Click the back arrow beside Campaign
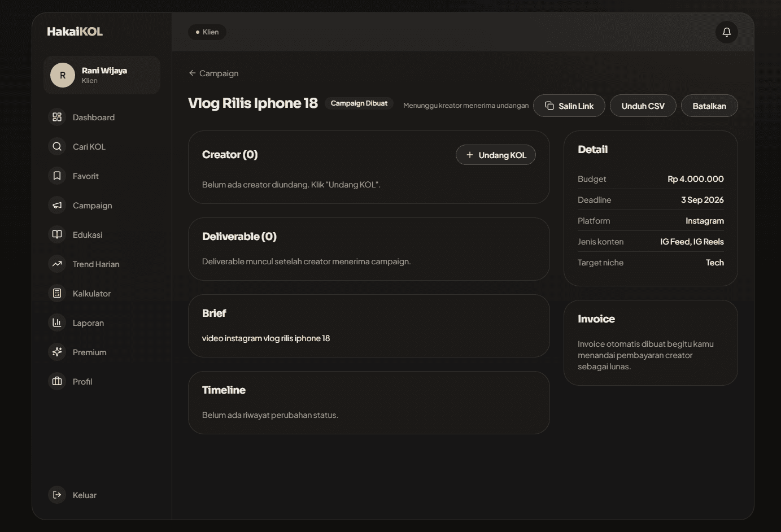Screen dimensions: 781x532 192,73
